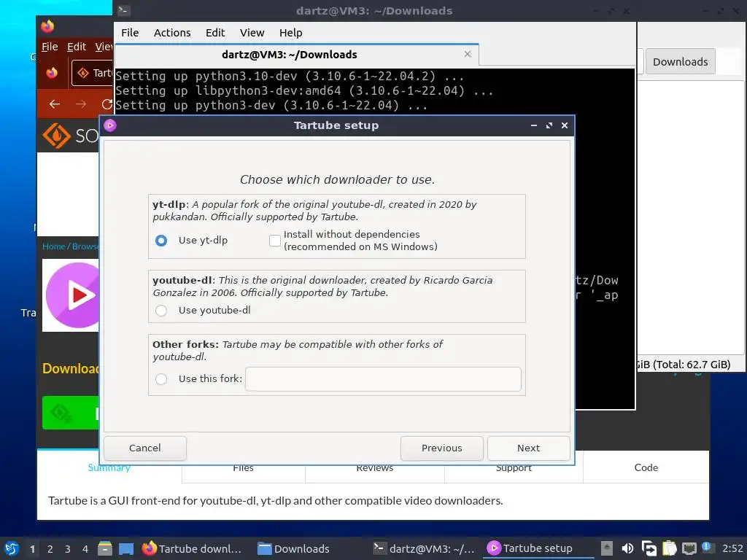Open the Help menu in the terminal
This screenshot has height=560, width=747.
tap(290, 33)
